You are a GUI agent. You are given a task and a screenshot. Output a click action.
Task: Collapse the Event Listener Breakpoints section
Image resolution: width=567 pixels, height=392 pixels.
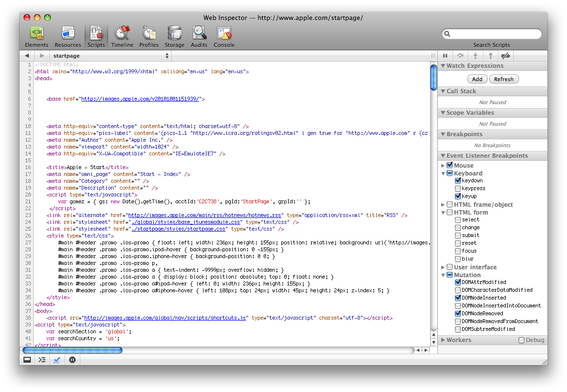coord(443,156)
